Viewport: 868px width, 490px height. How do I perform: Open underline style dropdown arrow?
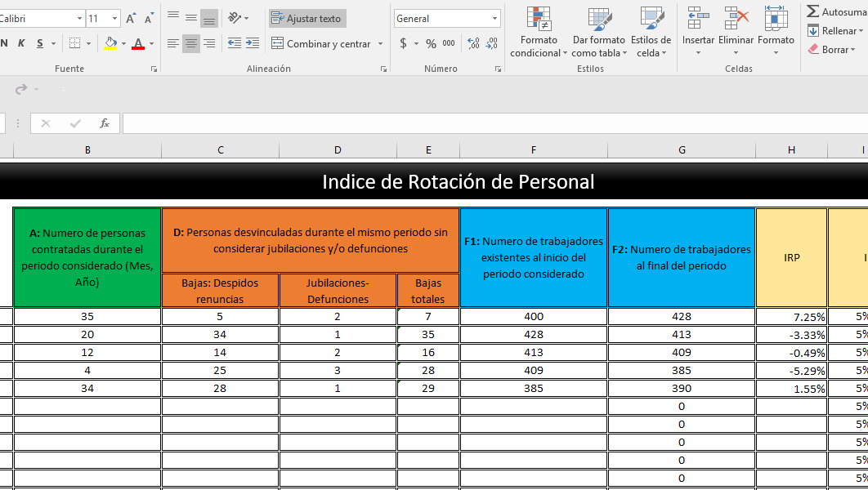point(54,43)
